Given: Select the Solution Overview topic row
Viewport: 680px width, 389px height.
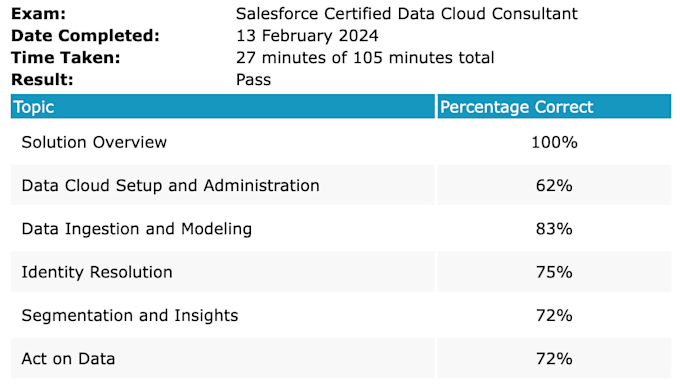Looking at the screenshot, I should pyautogui.click(x=341, y=142).
